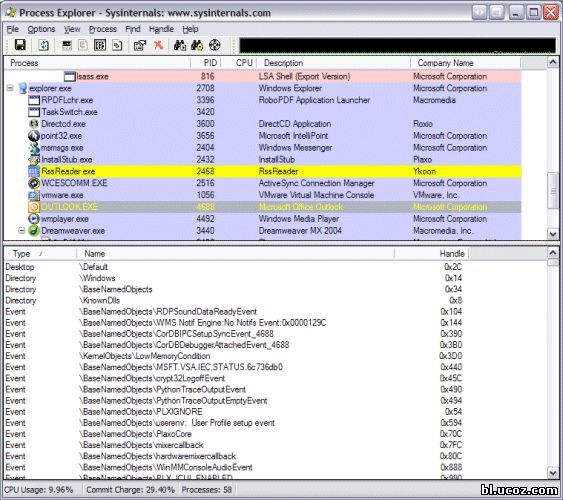Sort by the PID column header
Image resolution: width=563 pixels, height=500 pixels.
(x=205, y=63)
